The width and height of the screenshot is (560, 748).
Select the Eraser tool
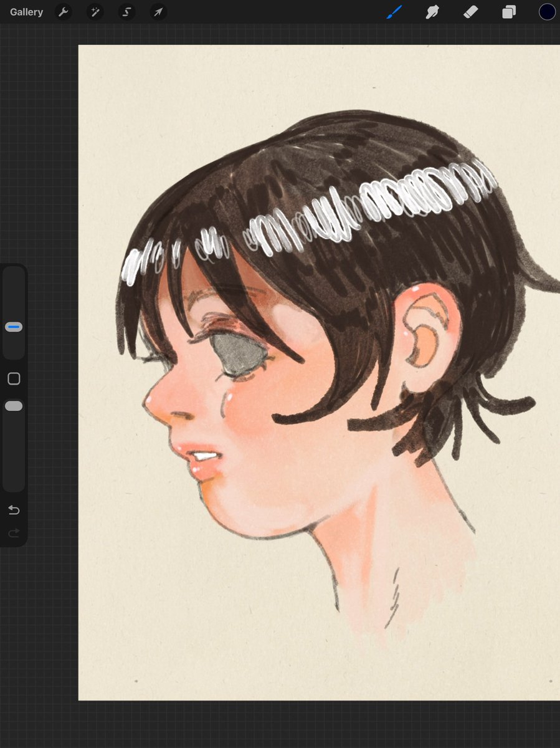[x=470, y=12]
